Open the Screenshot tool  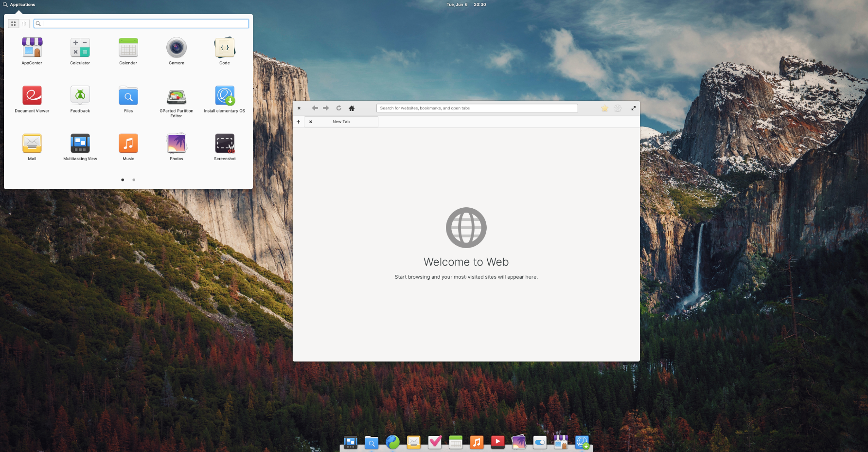pyautogui.click(x=225, y=144)
